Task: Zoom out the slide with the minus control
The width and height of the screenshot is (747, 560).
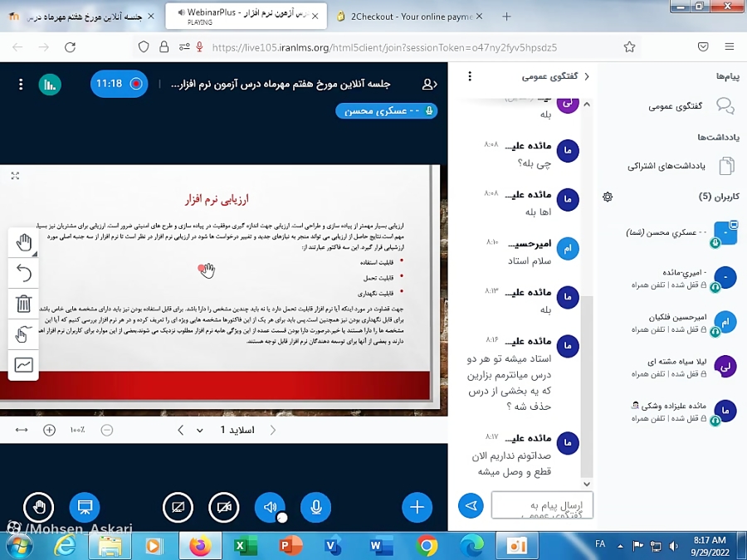Action: tap(106, 430)
